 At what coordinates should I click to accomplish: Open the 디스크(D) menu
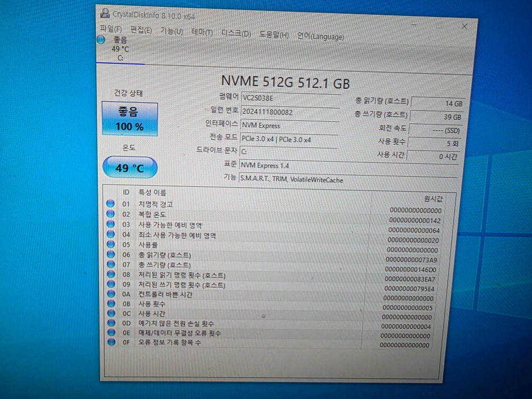tap(236, 33)
